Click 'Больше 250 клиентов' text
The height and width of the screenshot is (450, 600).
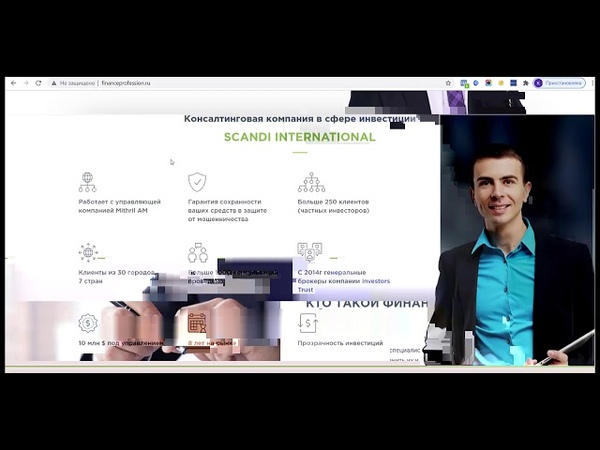pos(333,206)
